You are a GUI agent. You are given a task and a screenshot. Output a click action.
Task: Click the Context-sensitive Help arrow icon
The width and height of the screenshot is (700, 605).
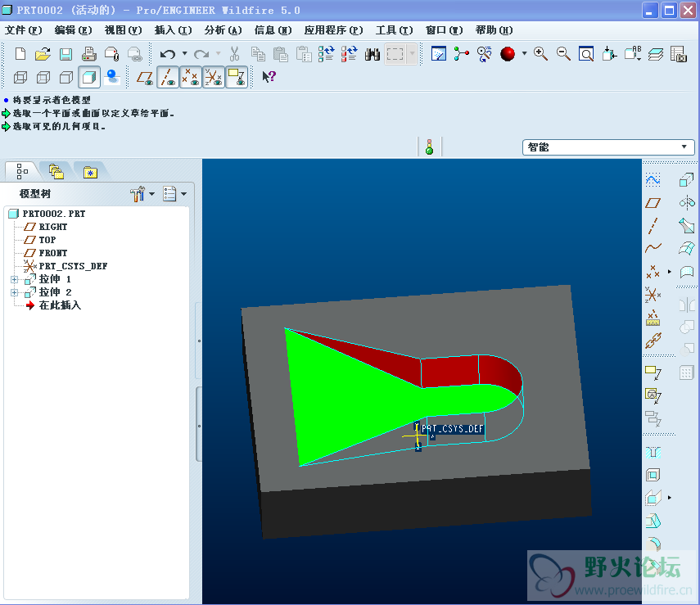click(269, 77)
